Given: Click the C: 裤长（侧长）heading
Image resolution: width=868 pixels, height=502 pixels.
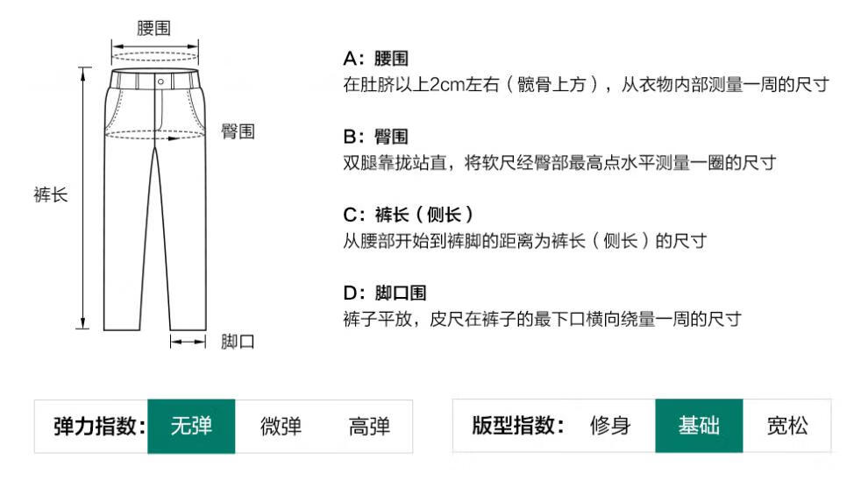Looking at the screenshot, I should (409, 215).
